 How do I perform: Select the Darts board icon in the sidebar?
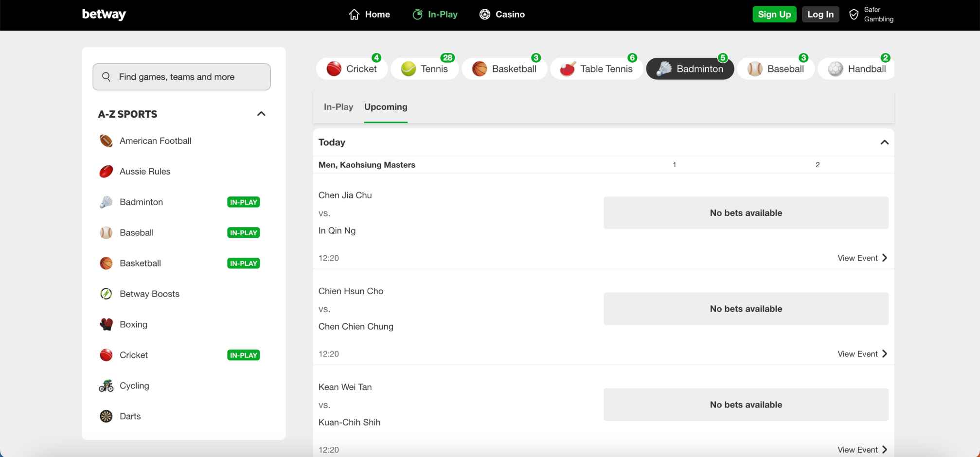tap(106, 416)
